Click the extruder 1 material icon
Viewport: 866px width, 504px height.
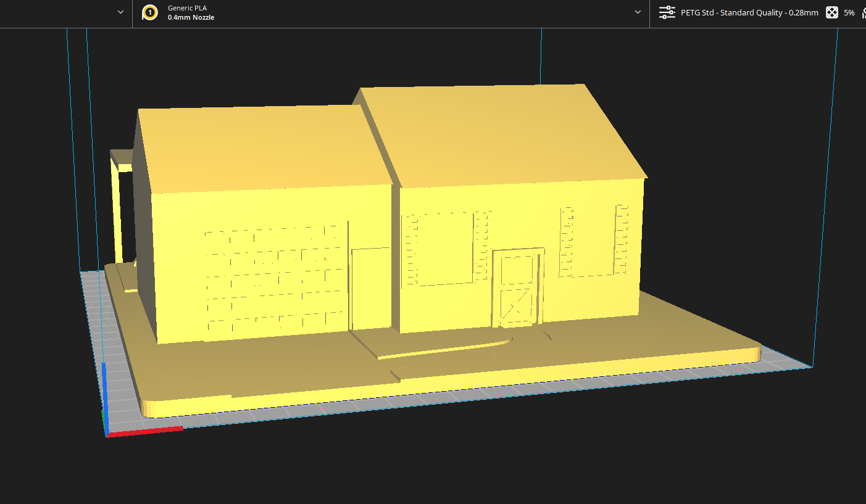click(149, 12)
